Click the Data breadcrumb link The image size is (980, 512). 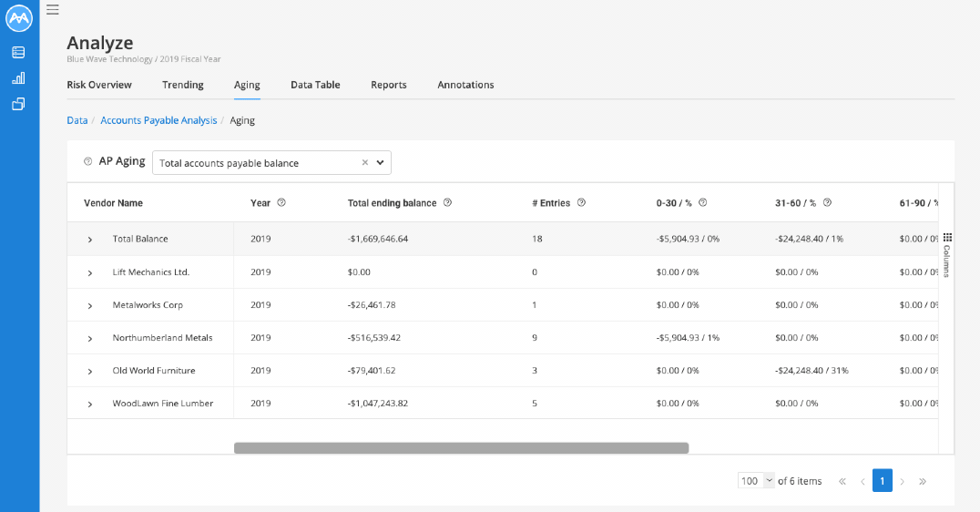pyautogui.click(x=77, y=120)
